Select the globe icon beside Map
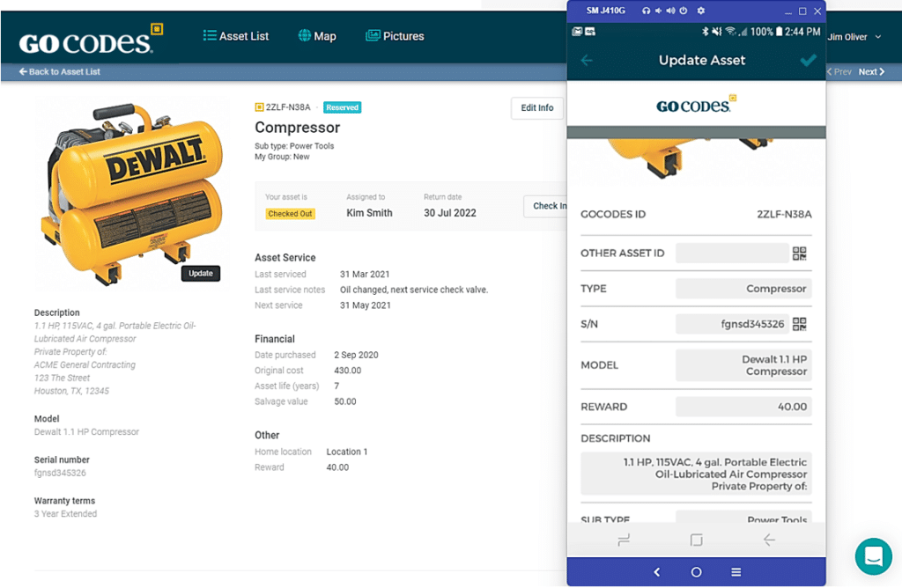 pos(303,36)
